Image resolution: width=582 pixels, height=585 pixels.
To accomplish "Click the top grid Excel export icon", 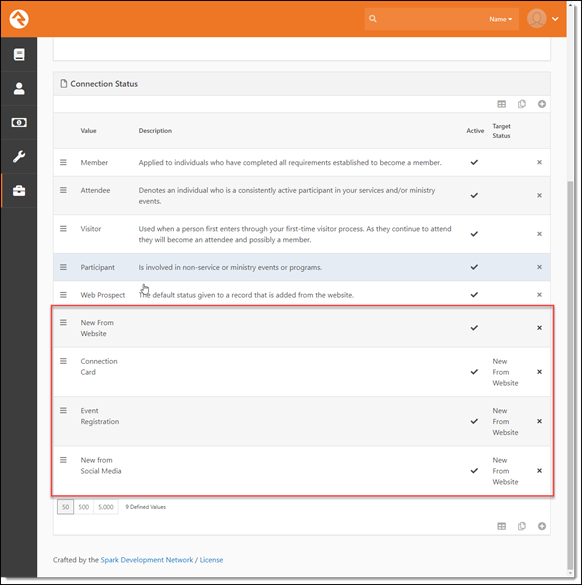I will pos(501,104).
